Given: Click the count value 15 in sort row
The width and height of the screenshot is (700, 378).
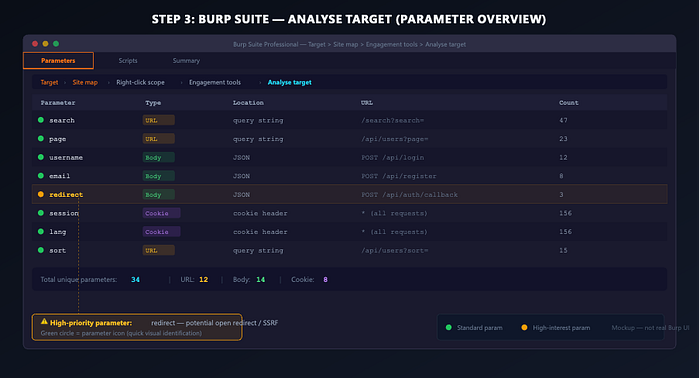Looking at the screenshot, I should click(563, 250).
